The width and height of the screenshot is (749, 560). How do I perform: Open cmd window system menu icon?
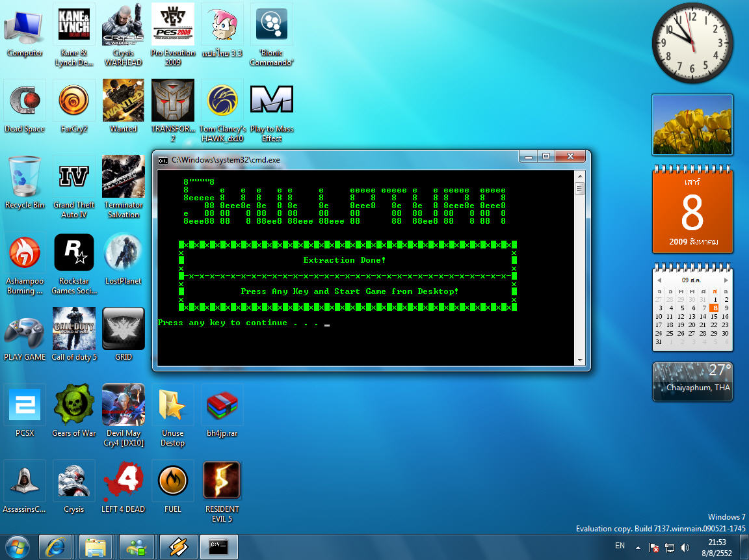point(163,160)
